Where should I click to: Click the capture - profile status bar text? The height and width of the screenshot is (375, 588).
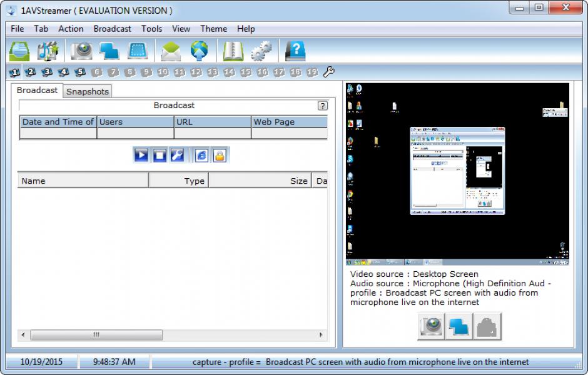coord(360,362)
